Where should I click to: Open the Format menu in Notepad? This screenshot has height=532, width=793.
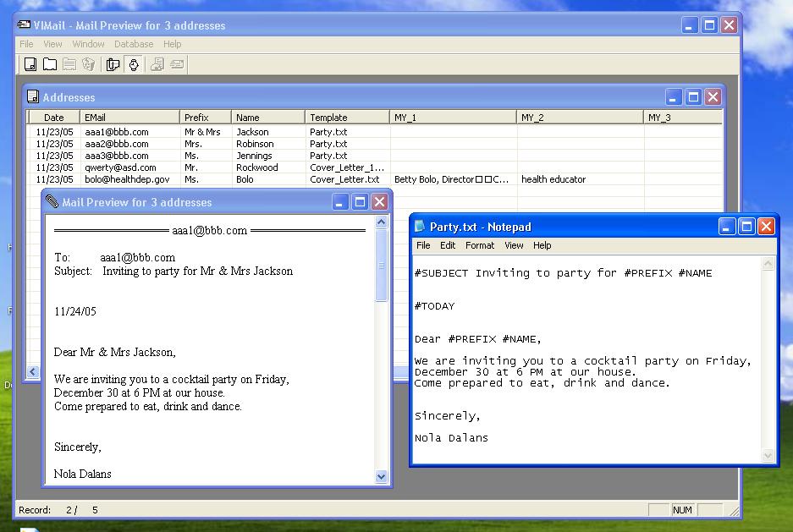pyautogui.click(x=479, y=245)
